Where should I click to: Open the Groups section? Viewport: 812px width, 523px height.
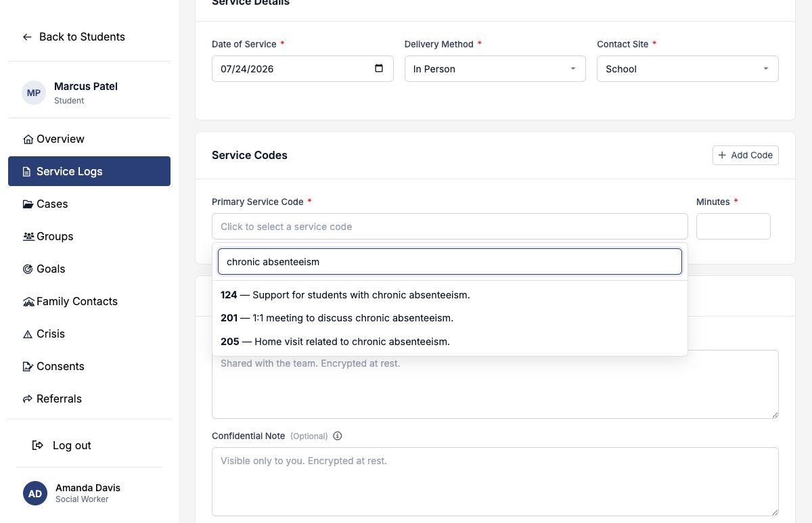(x=89, y=236)
